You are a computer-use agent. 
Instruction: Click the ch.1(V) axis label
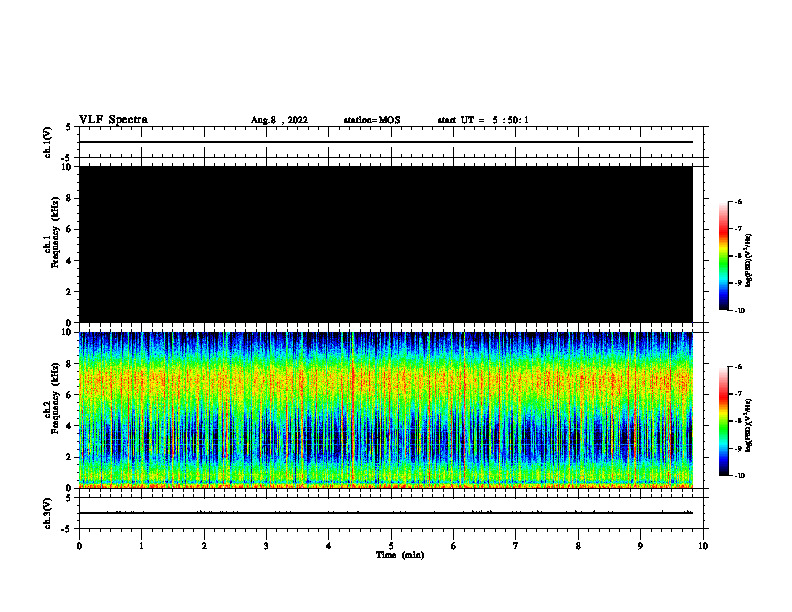47,142
